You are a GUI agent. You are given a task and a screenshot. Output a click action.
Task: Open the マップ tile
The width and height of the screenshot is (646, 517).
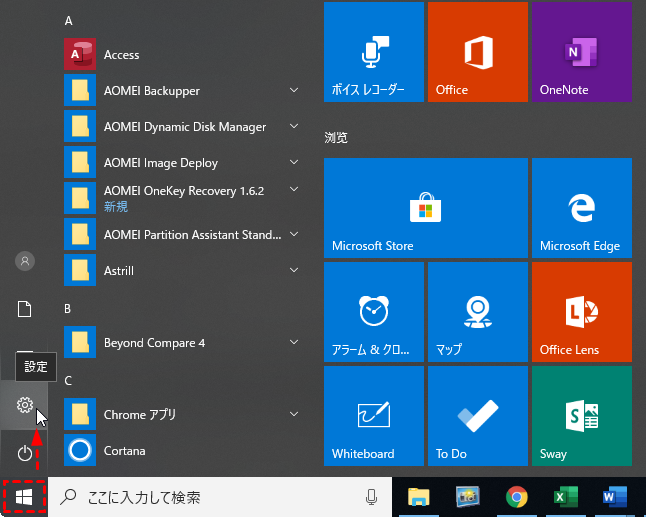(477, 311)
